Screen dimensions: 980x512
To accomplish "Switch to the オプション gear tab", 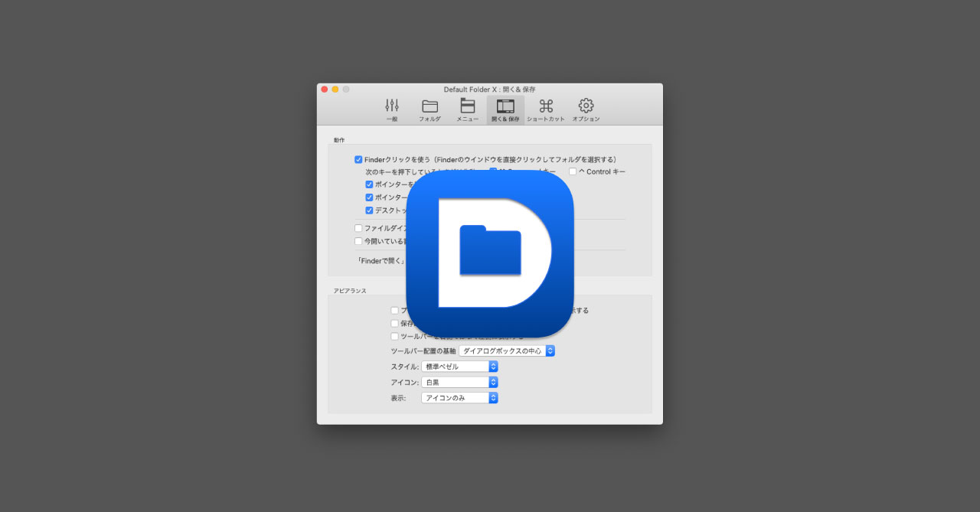I will (x=586, y=109).
